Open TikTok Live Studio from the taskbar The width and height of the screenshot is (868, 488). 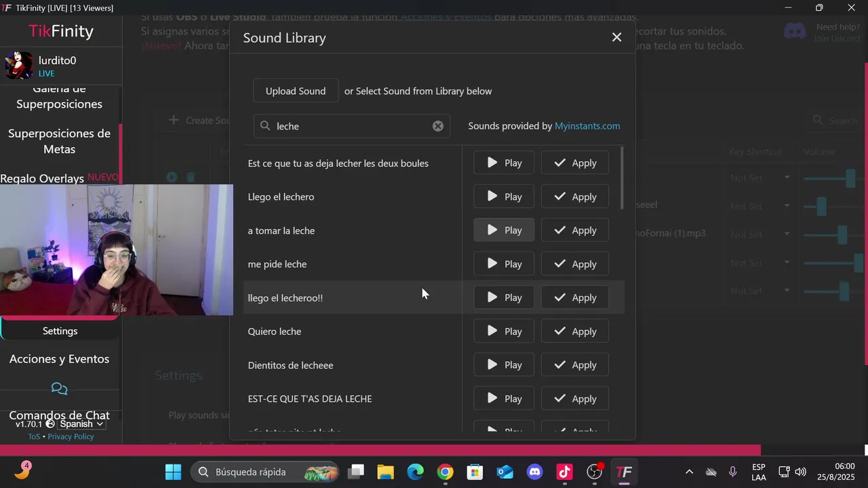coord(564,472)
